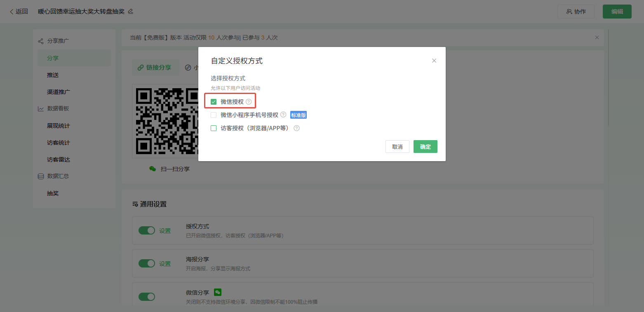Viewport: 644px width, 312px height.
Task: Click the 标准版 badge
Action: pyautogui.click(x=298, y=115)
